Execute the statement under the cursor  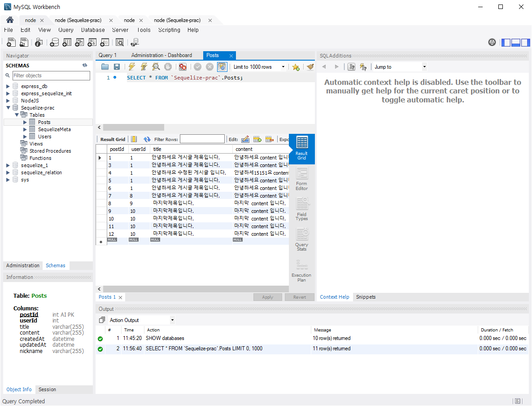coord(144,67)
